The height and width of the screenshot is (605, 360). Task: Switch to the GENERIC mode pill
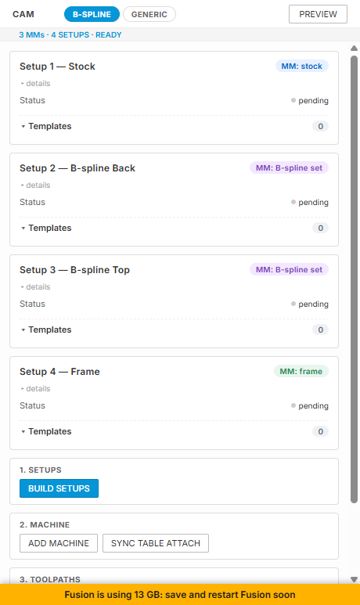[149, 14]
